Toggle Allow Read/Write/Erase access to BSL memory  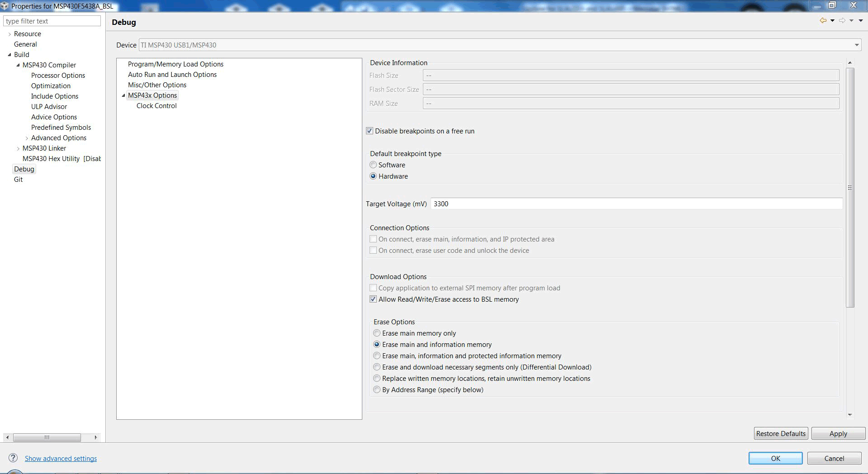click(x=373, y=299)
